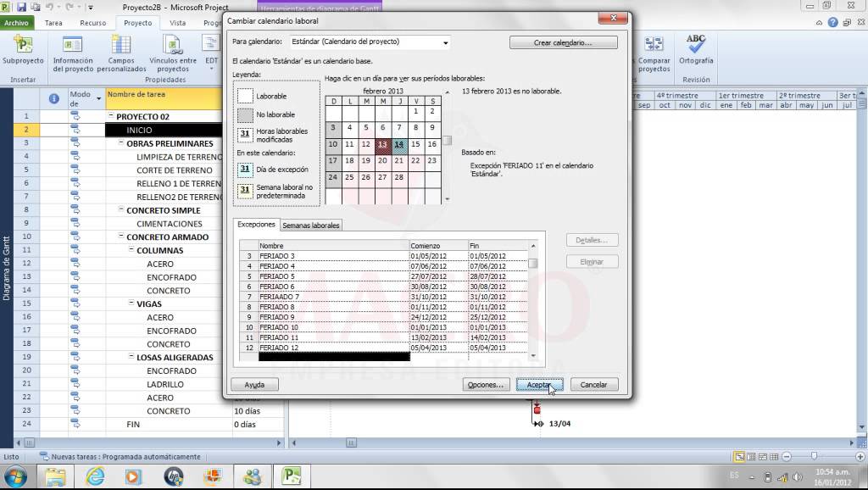Viewport: 868px width, 490px height.
Task: Select the Excepciones tab
Action: [x=256, y=225]
